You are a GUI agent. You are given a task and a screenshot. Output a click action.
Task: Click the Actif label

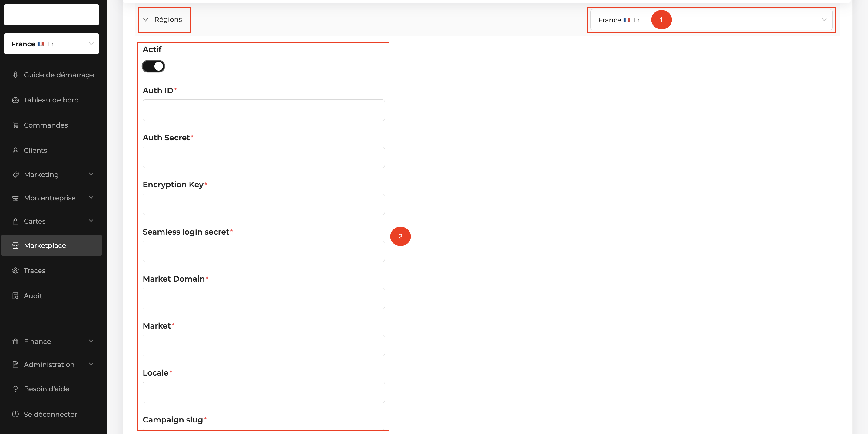[x=152, y=50]
